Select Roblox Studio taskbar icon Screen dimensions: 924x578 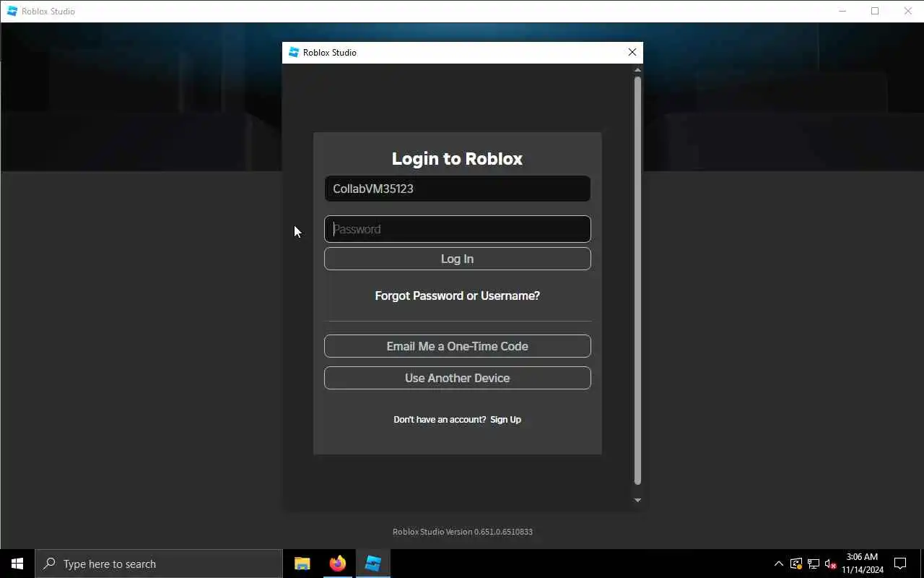click(372, 564)
